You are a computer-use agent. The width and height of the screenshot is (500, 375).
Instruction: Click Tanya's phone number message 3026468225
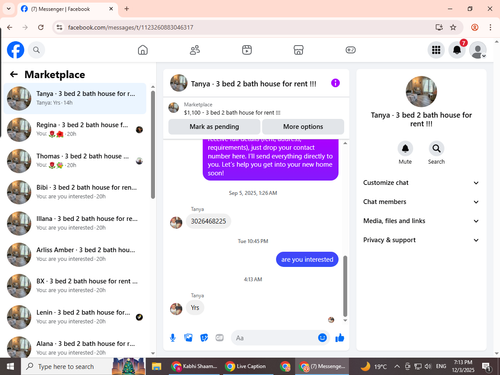208,221
